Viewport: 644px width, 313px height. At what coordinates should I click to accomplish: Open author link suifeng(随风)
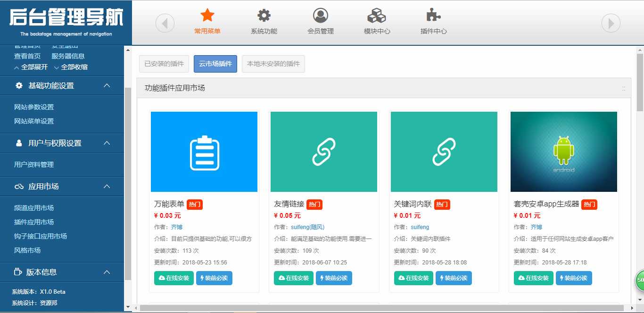(307, 227)
